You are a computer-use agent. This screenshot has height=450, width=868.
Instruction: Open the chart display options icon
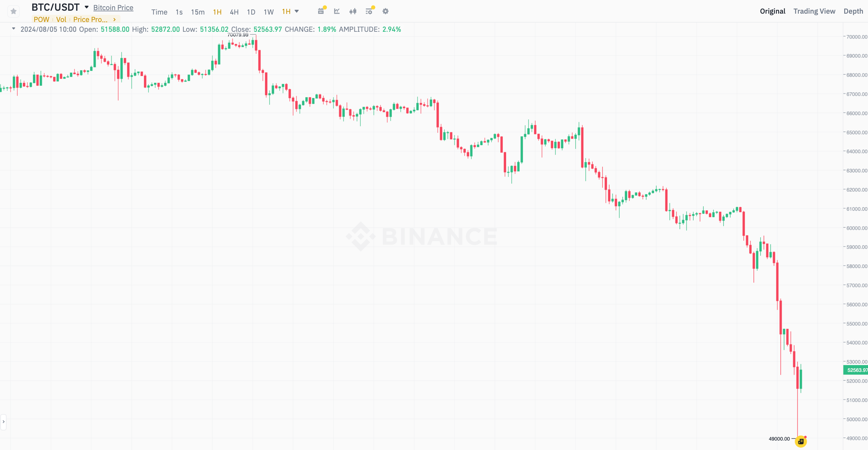point(369,12)
